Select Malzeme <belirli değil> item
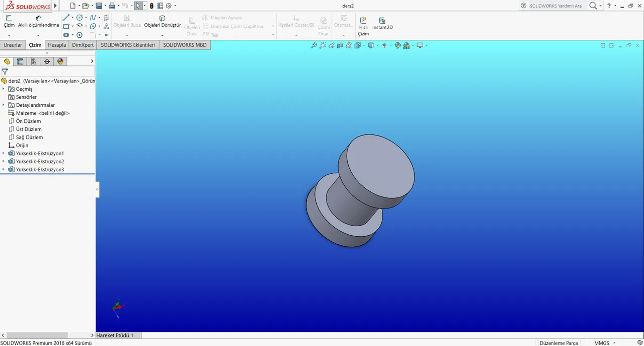 coord(43,113)
